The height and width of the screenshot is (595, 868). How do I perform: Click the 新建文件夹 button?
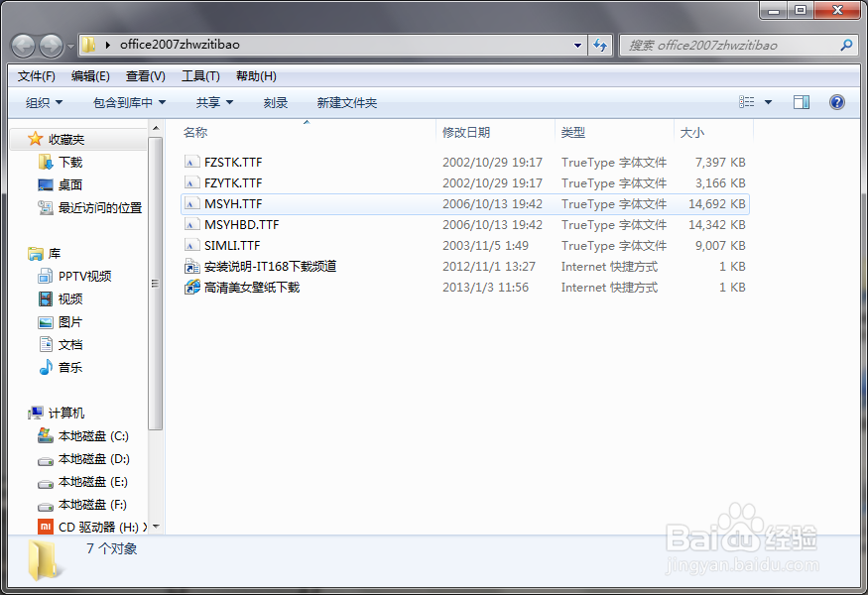coord(346,102)
